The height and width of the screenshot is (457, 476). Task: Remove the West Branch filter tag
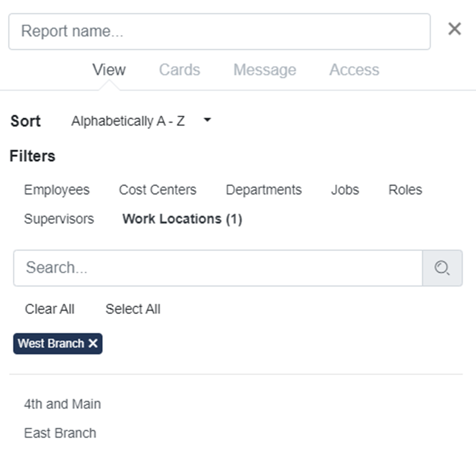93,343
